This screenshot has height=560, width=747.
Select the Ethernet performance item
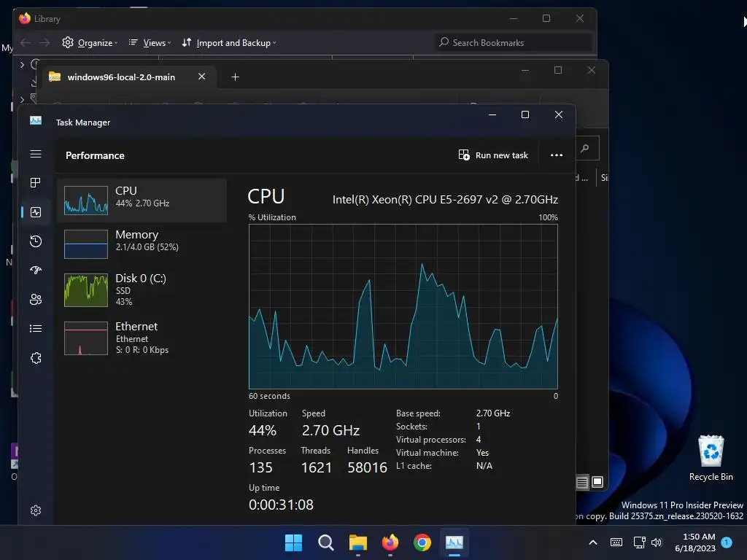tap(142, 338)
